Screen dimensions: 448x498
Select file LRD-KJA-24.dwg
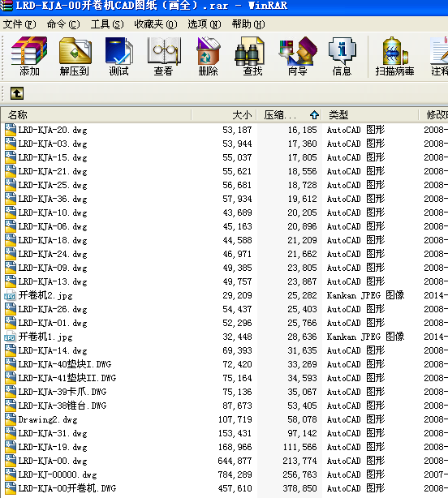coord(53,254)
